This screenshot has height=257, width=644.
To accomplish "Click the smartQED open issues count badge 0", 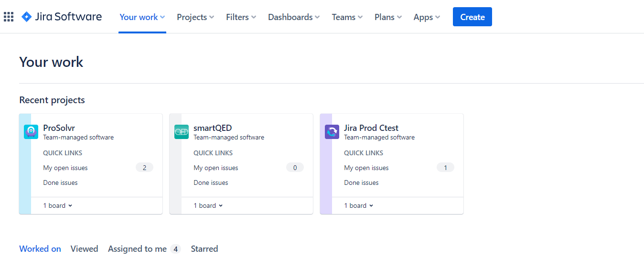I will click(295, 168).
